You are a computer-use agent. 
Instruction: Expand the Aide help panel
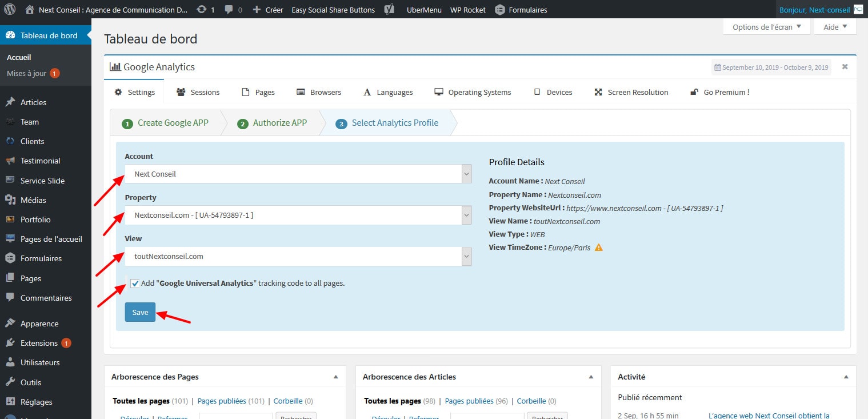[835, 27]
